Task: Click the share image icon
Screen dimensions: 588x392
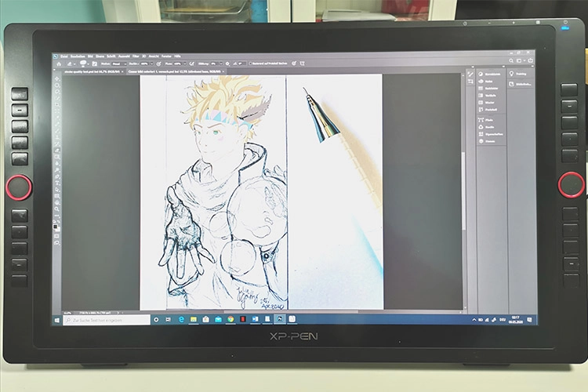Action: point(530,60)
